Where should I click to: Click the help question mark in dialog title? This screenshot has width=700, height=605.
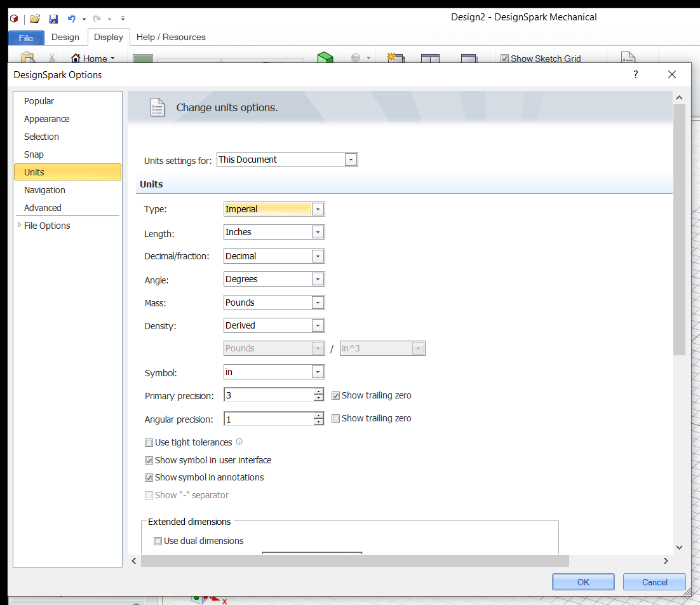pos(635,74)
